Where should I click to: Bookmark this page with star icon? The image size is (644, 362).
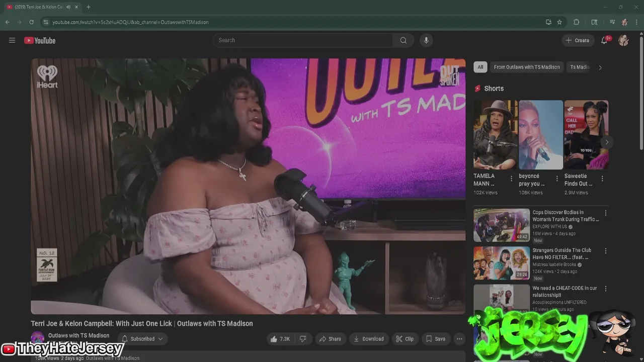point(559,22)
